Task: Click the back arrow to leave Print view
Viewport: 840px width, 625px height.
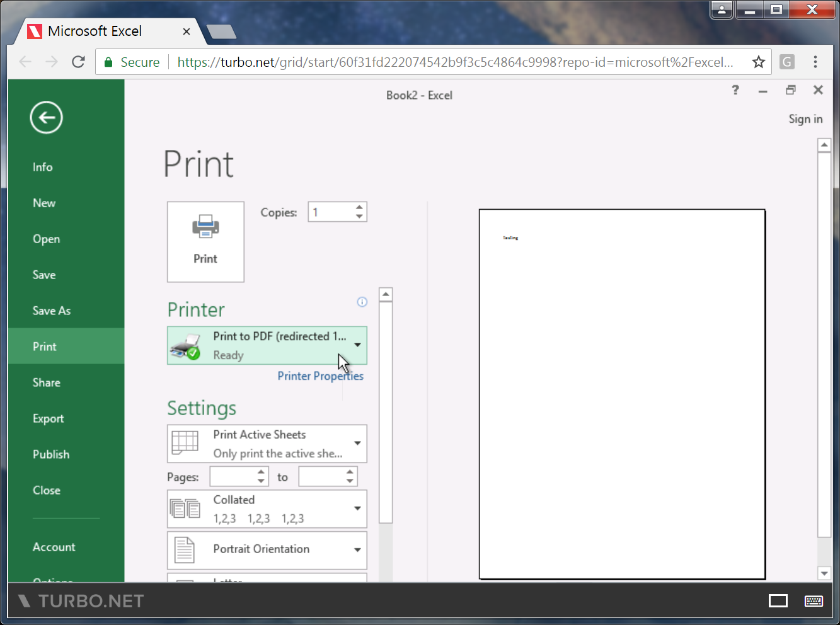Action: (45, 117)
